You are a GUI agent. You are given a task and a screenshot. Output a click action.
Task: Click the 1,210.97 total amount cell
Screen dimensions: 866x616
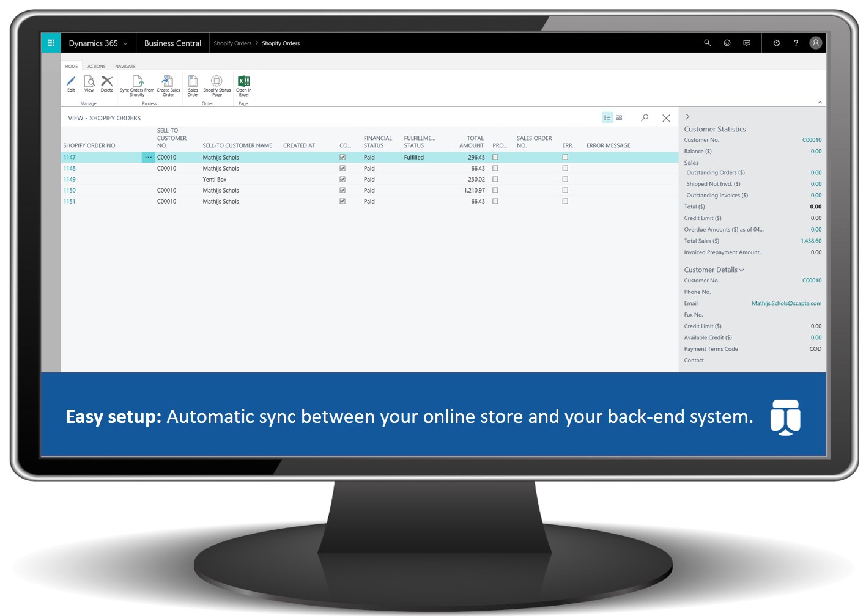pos(475,190)
